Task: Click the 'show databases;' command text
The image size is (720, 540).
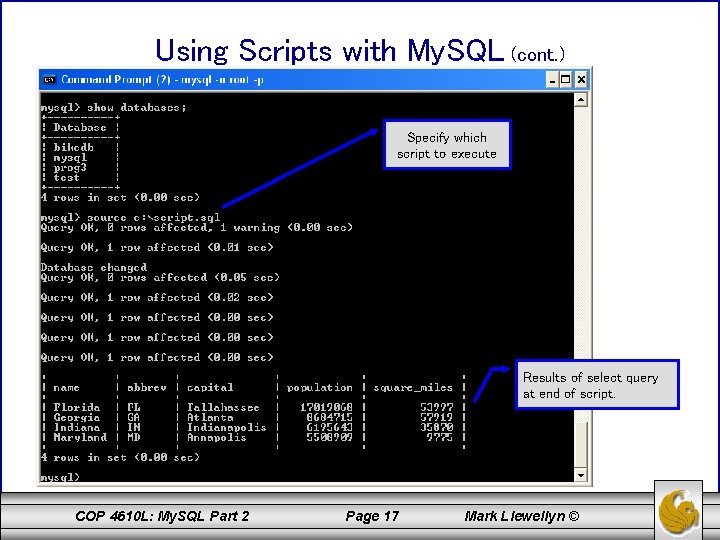Action: [137, 107]
